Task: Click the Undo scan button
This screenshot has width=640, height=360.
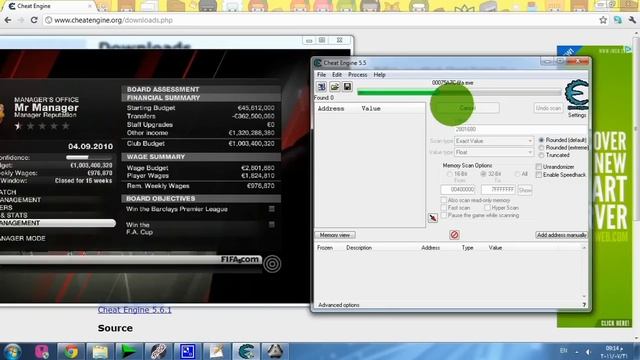Action: click(548, 108)
